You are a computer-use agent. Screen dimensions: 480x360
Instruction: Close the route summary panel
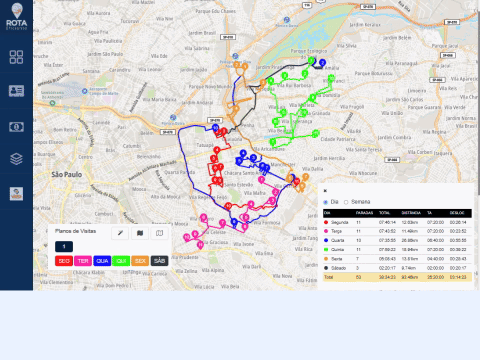[325, 191]
